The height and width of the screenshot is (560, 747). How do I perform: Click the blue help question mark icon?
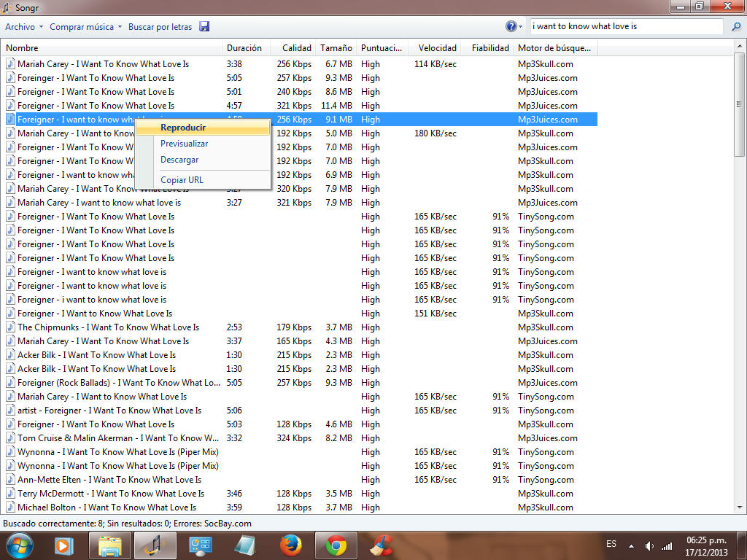[511, 26]
